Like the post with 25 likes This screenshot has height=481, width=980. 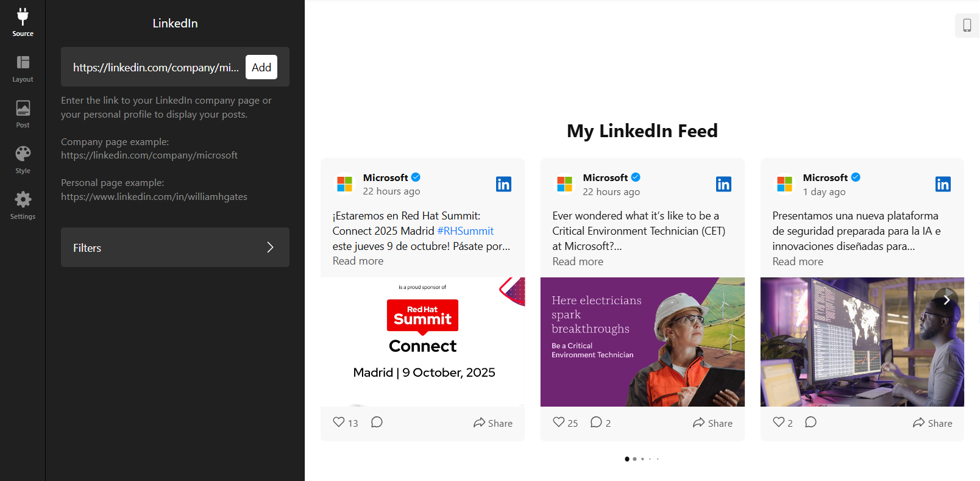[559, 422]
